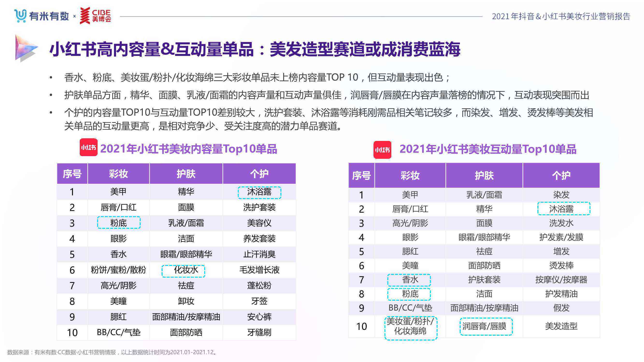Image resolution: width=644 pixels, height=362 pixels.
Task: Click the 牙缝刷 cell
Action: (259, 333)
